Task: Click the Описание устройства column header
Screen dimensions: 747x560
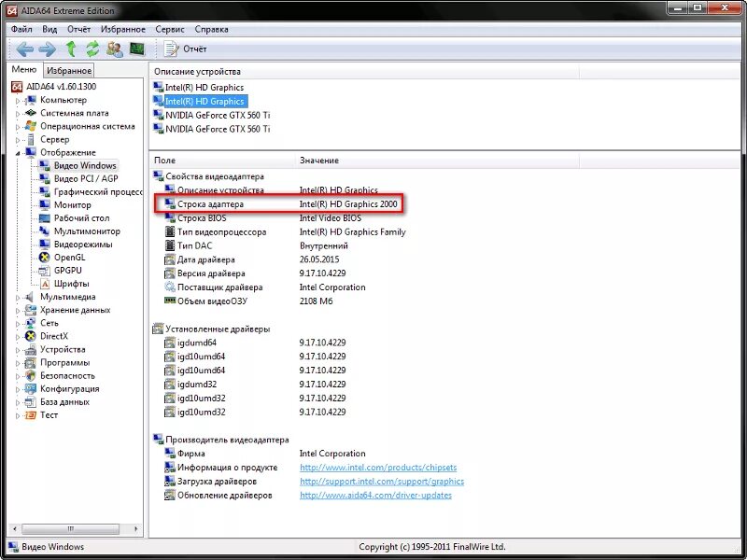Action: pos(364,72)
